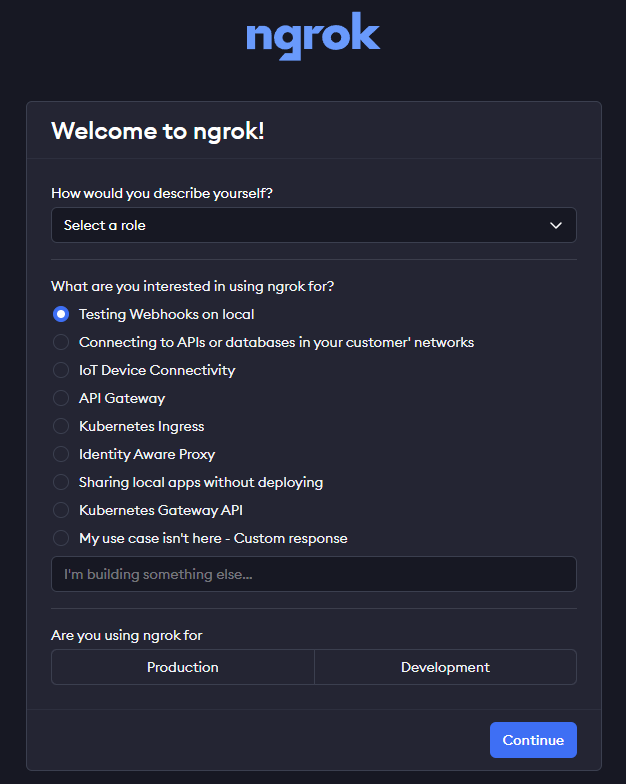Click the role dropdown chevron arrow

click(x=556, y=225)
